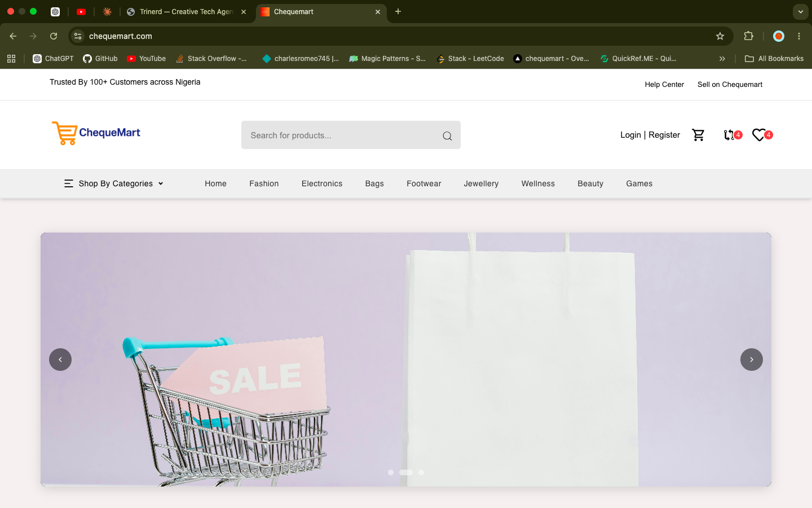Open a new browser tab
This screenshot has height=508, width=812.
tap(398, 11)
